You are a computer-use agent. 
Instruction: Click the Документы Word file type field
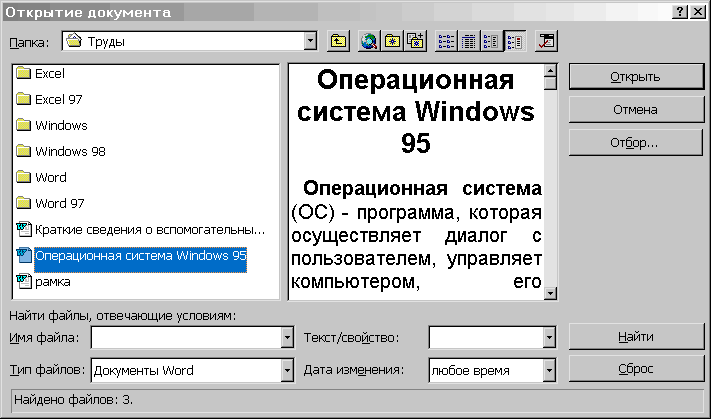click(186, 370)
